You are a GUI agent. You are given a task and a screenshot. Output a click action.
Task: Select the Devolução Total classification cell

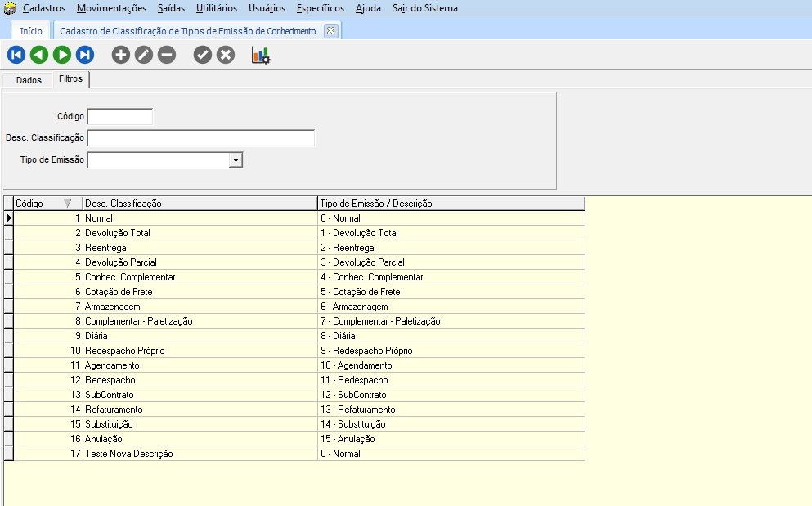(200, 232)
